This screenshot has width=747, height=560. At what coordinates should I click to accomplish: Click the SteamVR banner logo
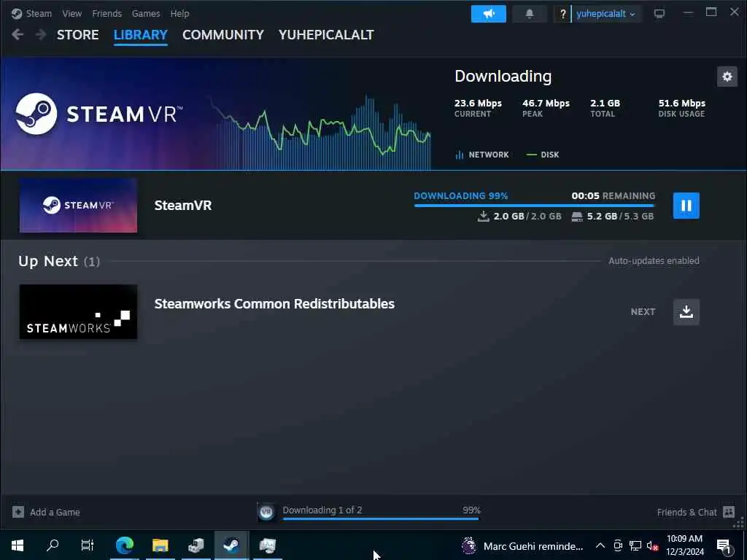(x=99, y=114)
